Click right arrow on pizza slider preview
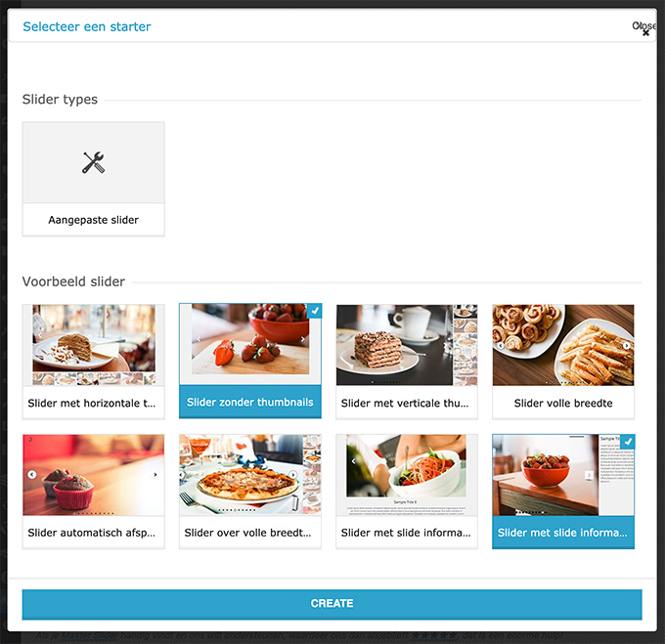Screen dimensions: 665x644 293,475
